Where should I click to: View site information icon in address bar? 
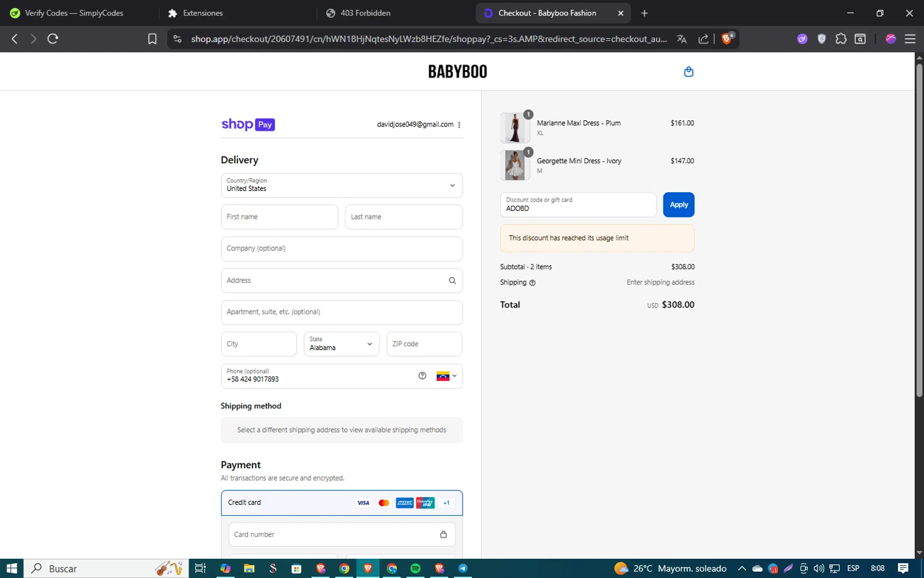pos(177,39)
